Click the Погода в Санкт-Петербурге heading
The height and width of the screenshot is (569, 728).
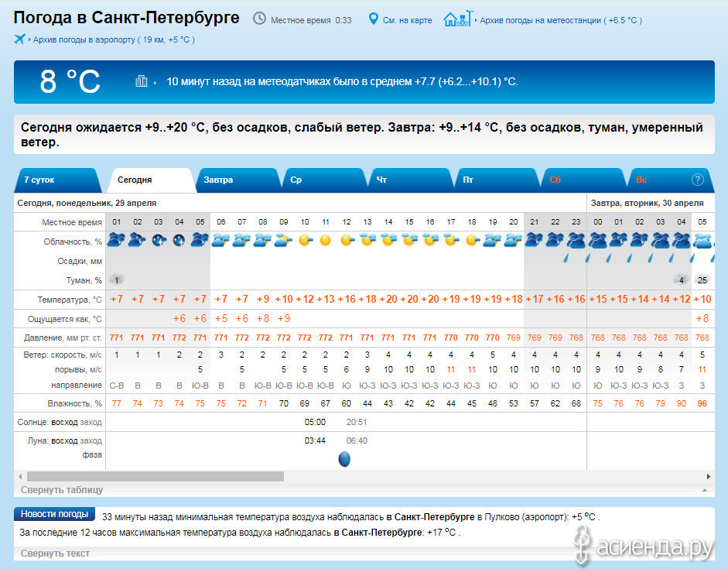[126, 18]
